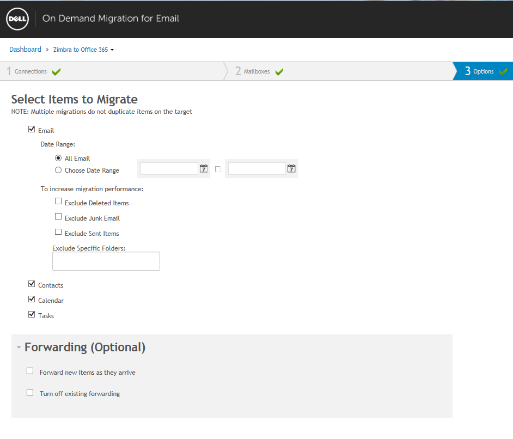Go to step 3 Options tab

[x=483, y=71]
